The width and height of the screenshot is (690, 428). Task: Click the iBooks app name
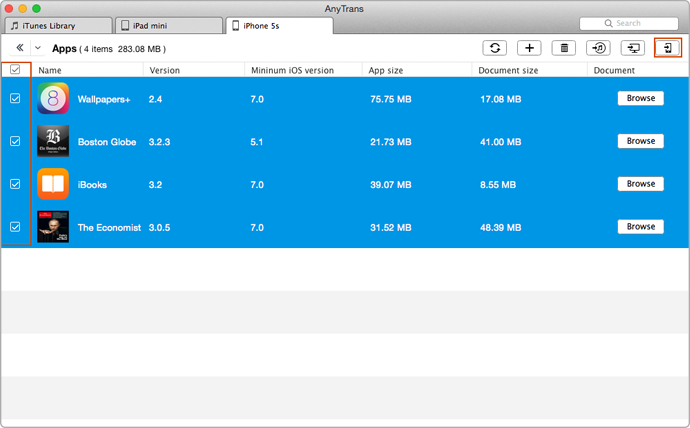coord(92,185)
